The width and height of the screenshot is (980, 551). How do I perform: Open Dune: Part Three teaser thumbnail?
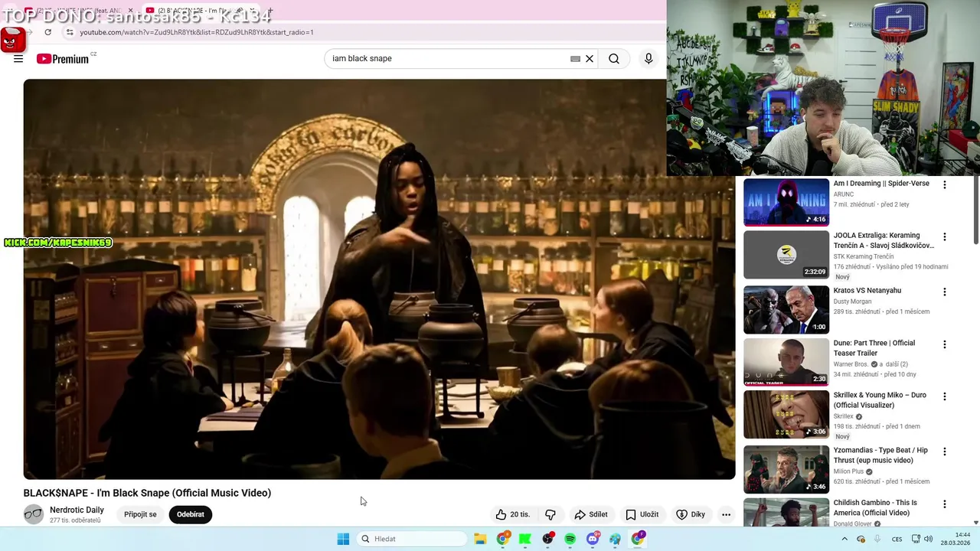786,361
